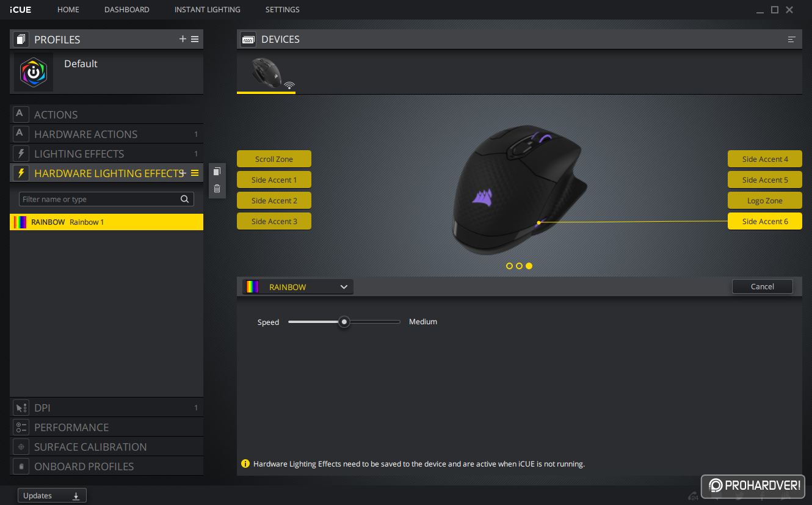Screen dimensions: 812x505
Task: Maximize the iCUE window
Action: (x=775, y=10)
